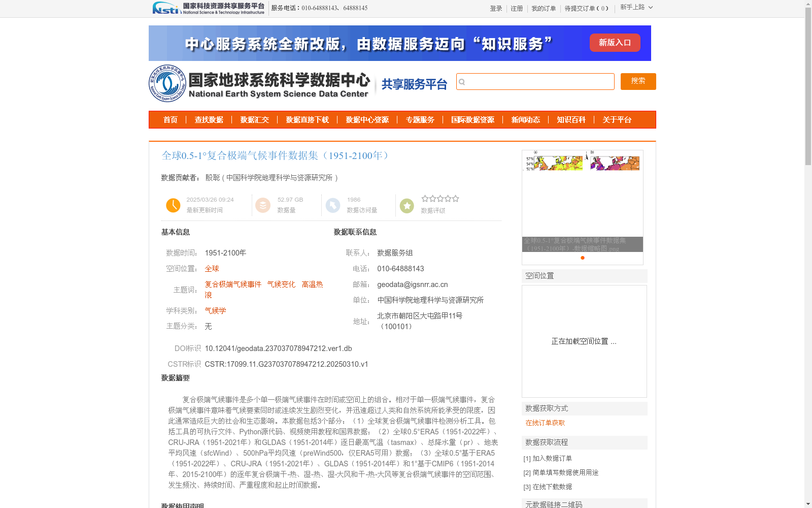Click the email geodata@igsnrr.ac.cn
This screenshot has height=508, width=812.
[x=413, y=284]
